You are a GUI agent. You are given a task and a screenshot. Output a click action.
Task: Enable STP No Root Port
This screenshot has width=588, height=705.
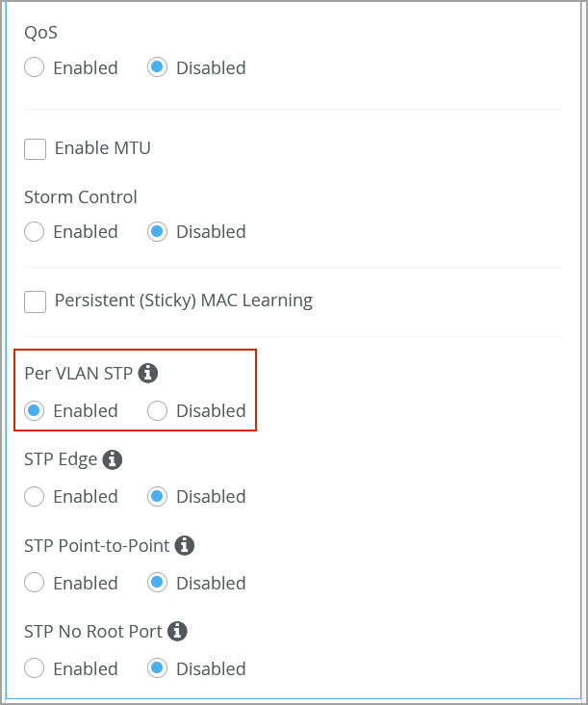point(35,668)
